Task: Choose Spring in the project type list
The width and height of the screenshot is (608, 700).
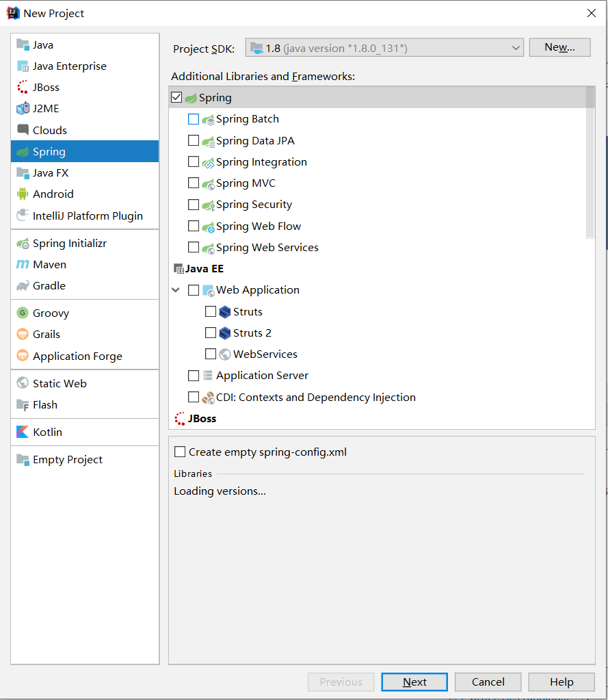Action: (x=85, y=151)
